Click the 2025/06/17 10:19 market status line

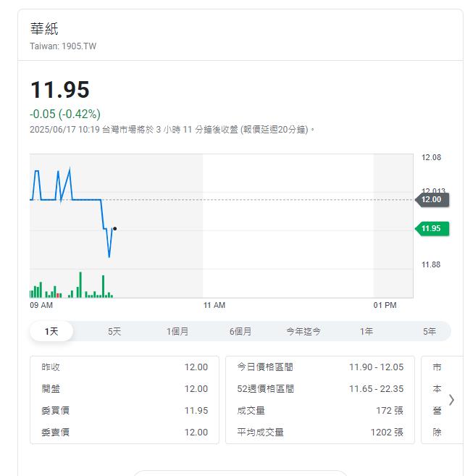coord(172,130)
